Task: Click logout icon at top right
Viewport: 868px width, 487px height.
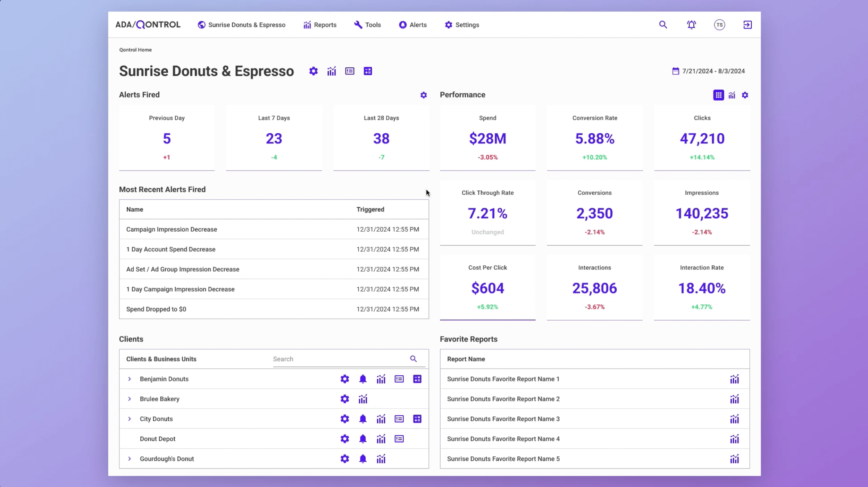Action: [x=747, y=25]
